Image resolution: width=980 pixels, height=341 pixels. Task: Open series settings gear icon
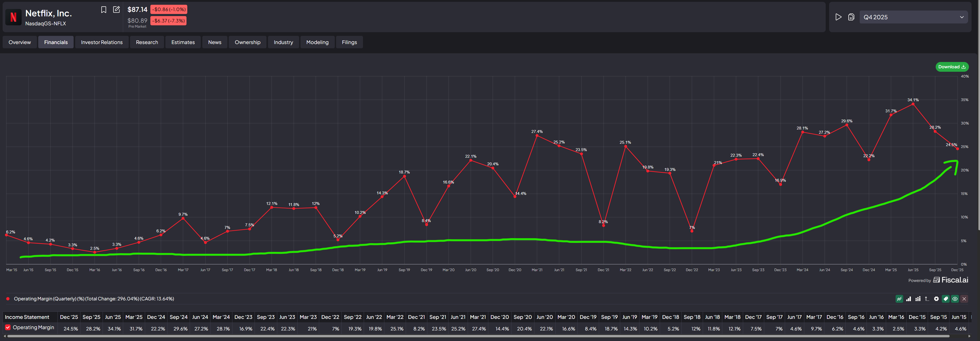tap(936, 299)
